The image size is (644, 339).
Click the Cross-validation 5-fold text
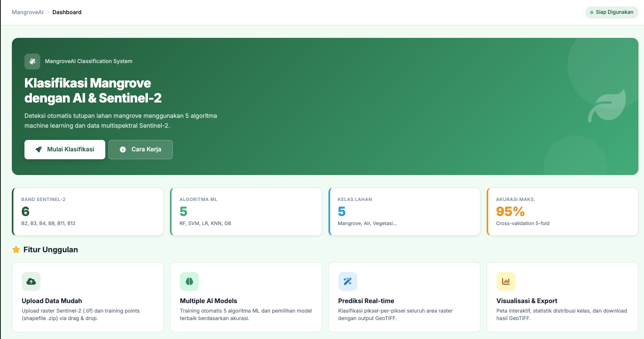(x=523, y=224)
